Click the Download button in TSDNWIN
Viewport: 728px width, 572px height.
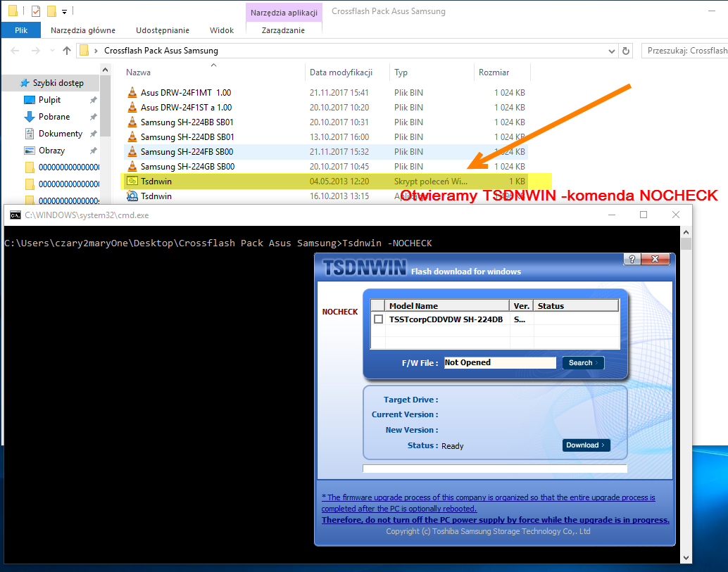tap(586, 445)
